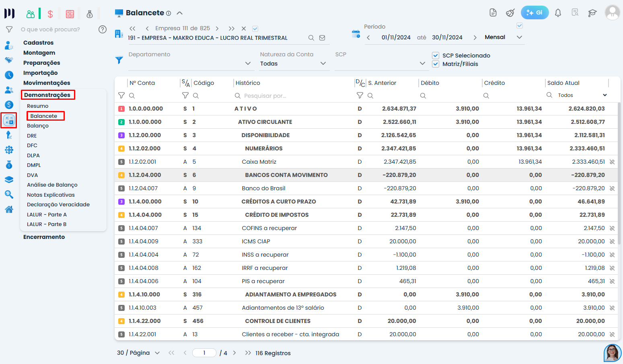Toggle the Matriz/Filiais checkbox
The height and width of the screenshot is (364, 623).
coord(436,64)
